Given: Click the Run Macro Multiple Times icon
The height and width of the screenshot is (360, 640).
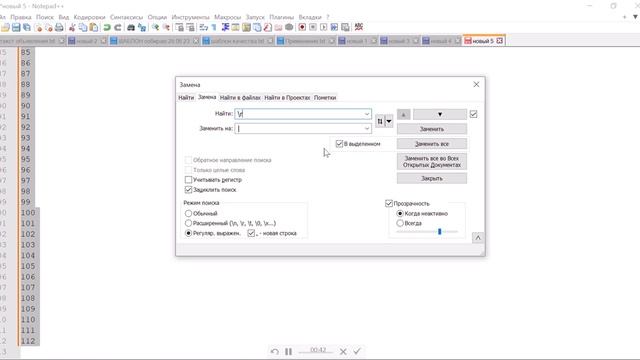Looking at the screenshot, I should pos(335,27).
